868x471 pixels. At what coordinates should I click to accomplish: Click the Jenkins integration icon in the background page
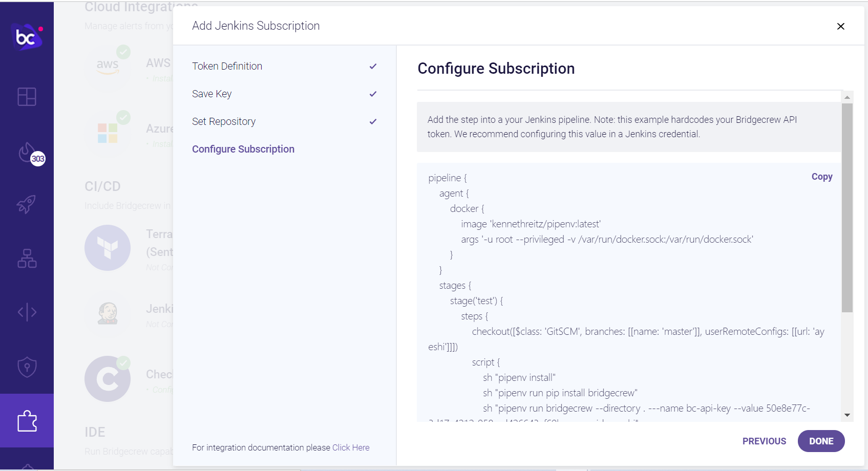(x=108, y=313)
